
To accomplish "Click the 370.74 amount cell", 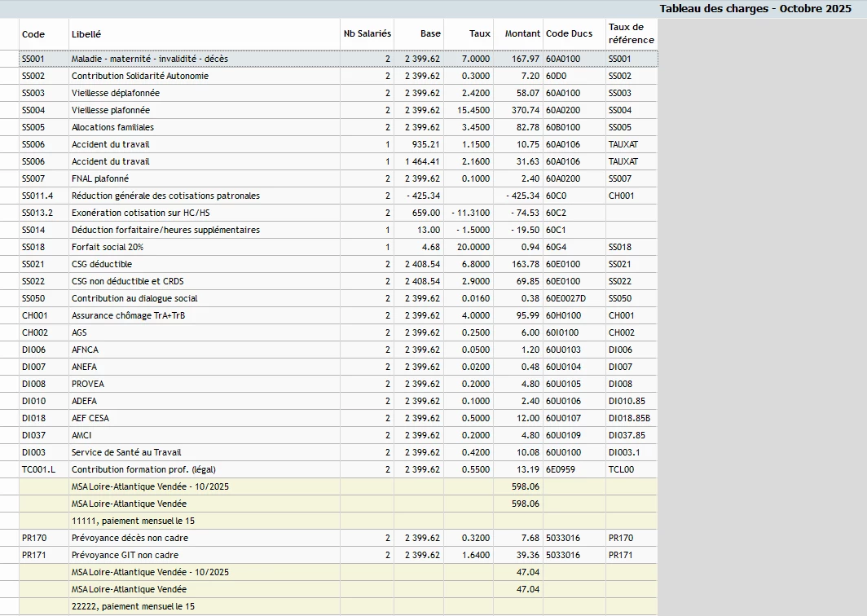I will click(526, 110).
